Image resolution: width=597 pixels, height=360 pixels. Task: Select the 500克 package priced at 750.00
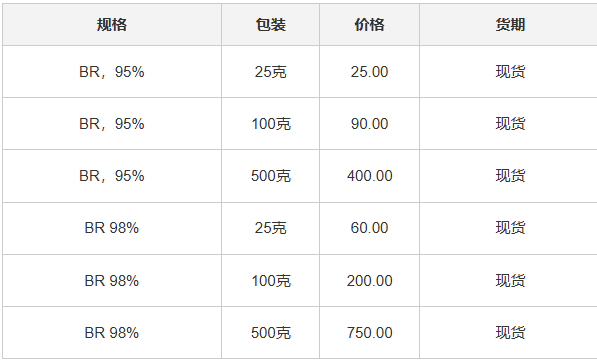click(270, 333)
